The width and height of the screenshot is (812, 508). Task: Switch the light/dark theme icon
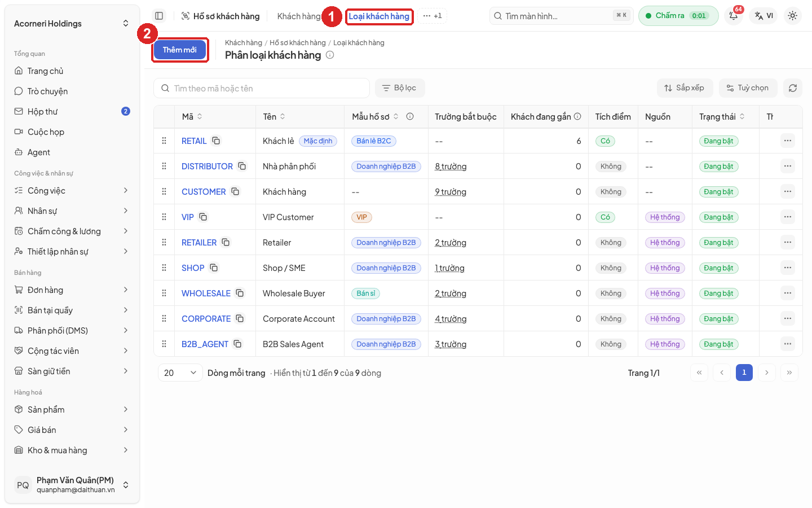(x=792, y=16)
